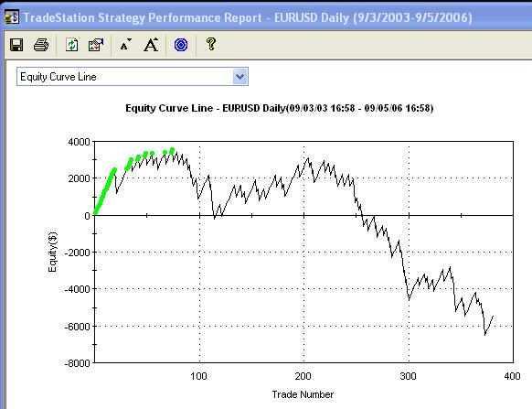Click the -6000 y-axis value
This screenshot has height=409, width=532.
pos(78,326)
